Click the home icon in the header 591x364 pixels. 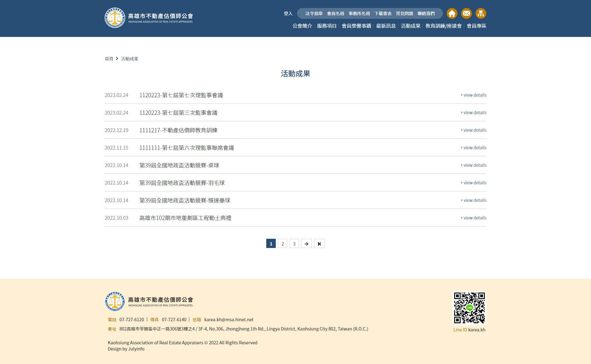click(x=452, y=14)
